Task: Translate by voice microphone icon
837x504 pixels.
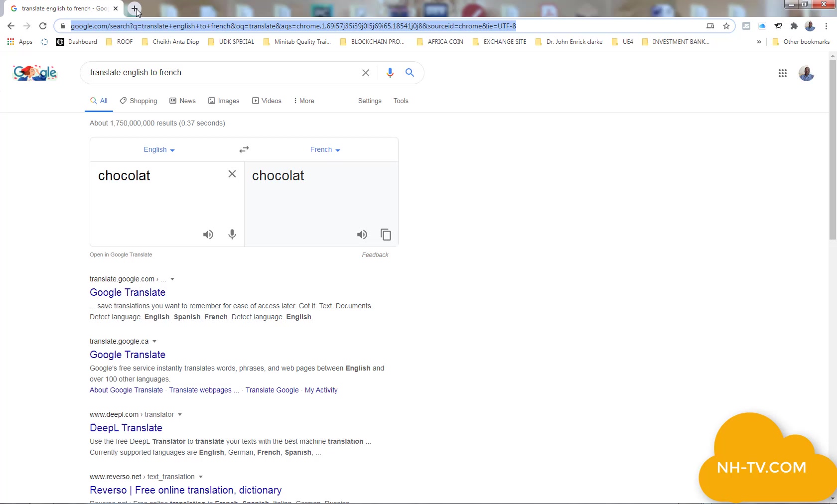Action: [x=232, y=235]
